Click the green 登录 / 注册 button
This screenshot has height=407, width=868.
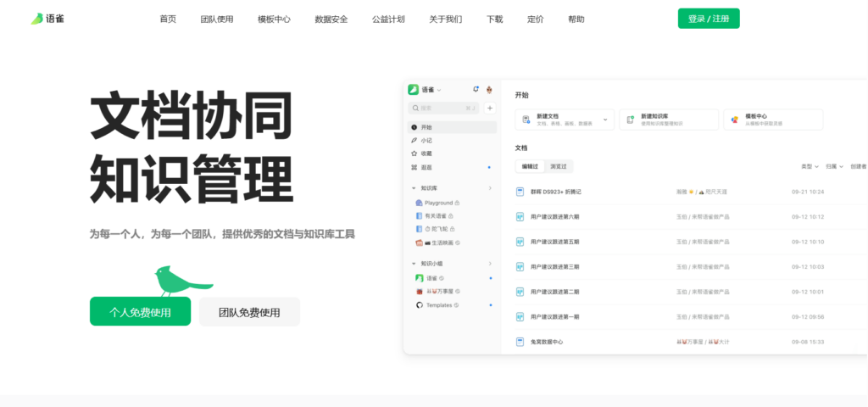click(x=709, y=19)
